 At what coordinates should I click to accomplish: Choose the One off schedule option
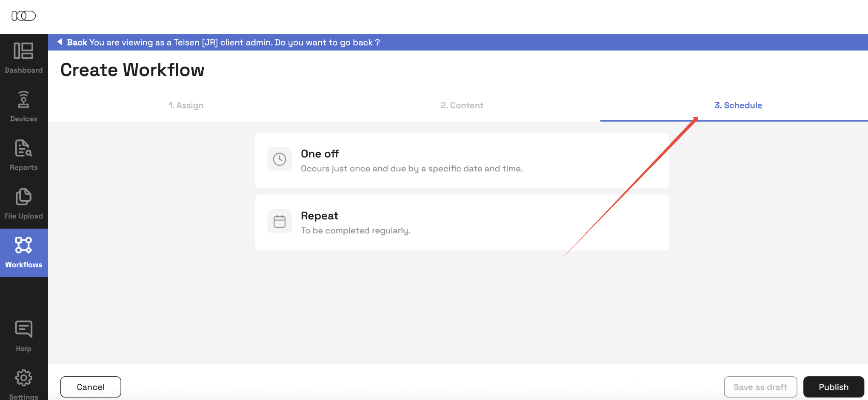[462, 160]
